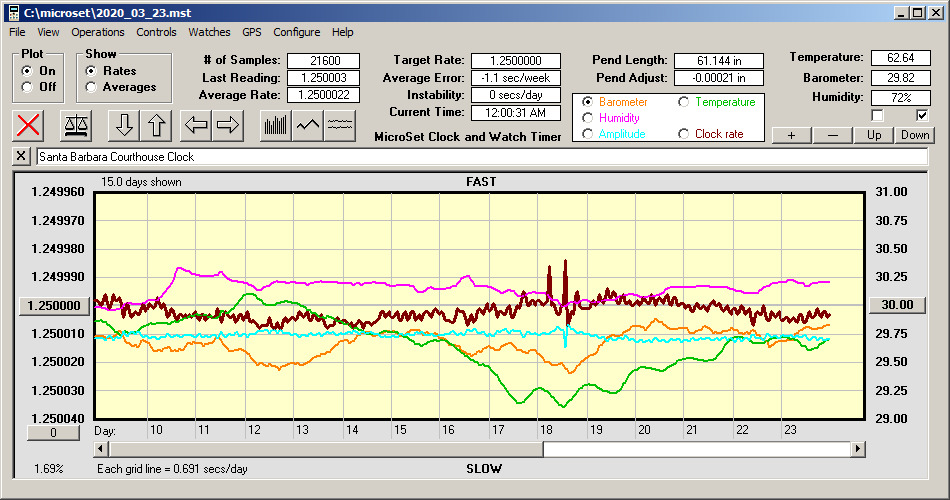Click the # of Samples field
Screen dimensions: 950x500
(324, 61)
